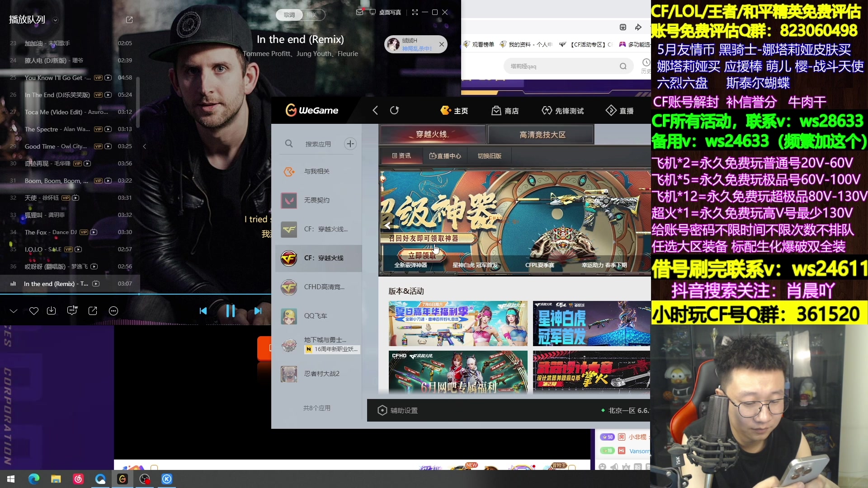
Task: Switch to the 歌词 toggle tab
Action: click(x=289, y=15)
